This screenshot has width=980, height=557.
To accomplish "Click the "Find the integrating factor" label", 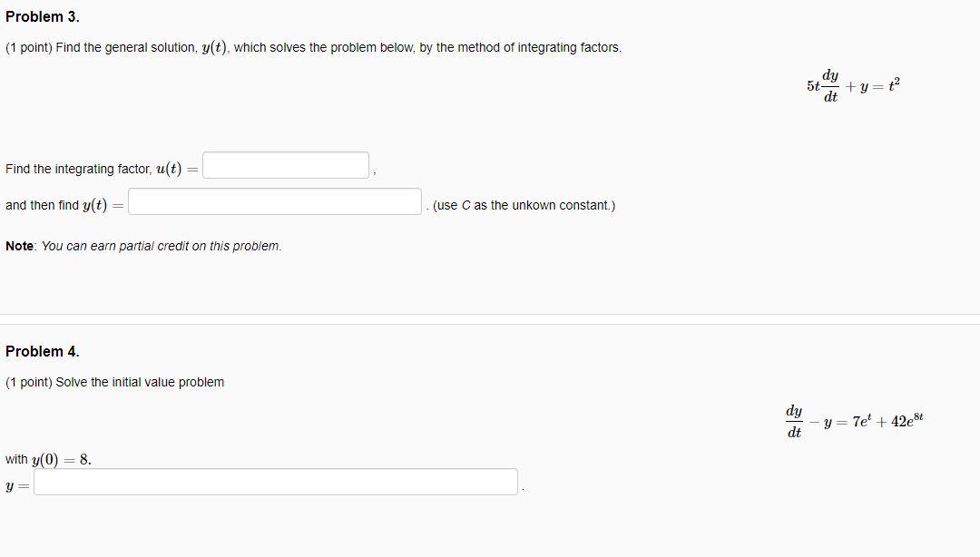I will coord(79,169).
